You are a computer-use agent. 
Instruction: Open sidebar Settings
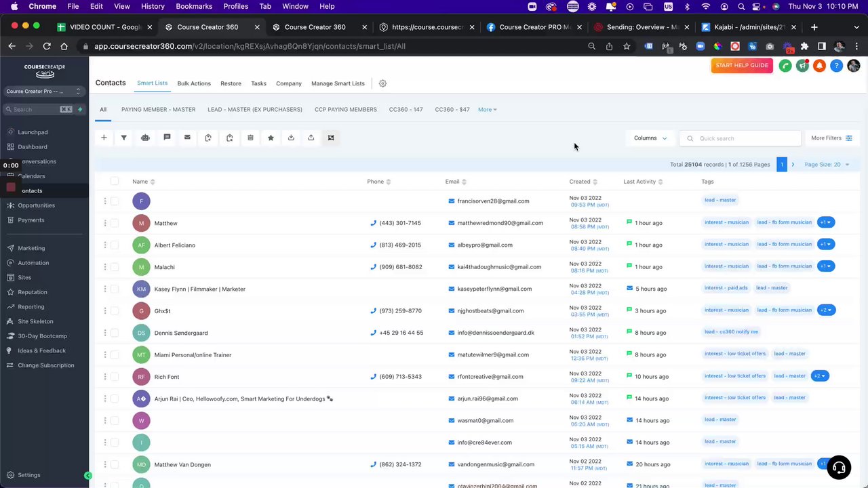[x=29, y=475]
